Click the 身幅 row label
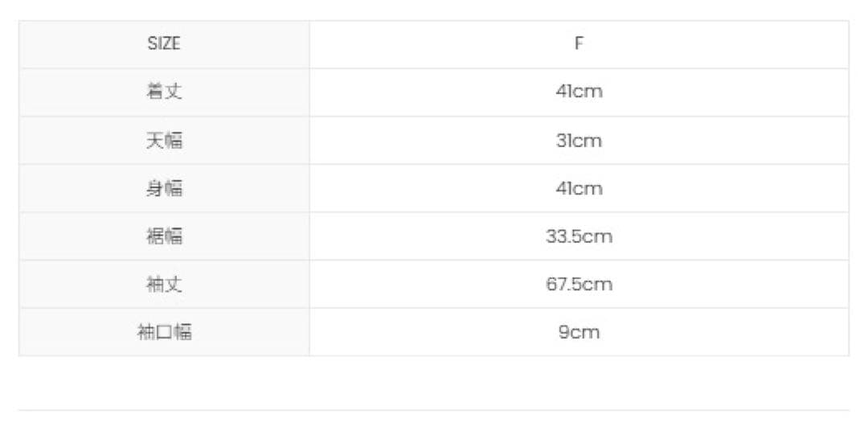This screenshot has width=868, height=431. (164, 188)
